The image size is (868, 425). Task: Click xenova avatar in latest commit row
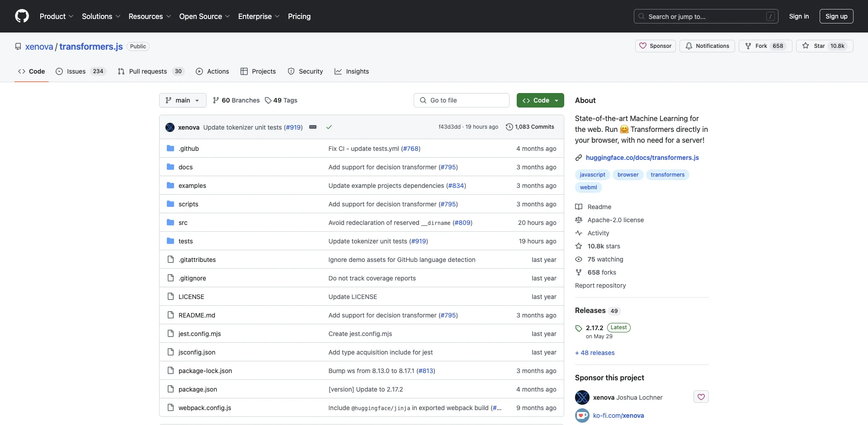point(170,127)
